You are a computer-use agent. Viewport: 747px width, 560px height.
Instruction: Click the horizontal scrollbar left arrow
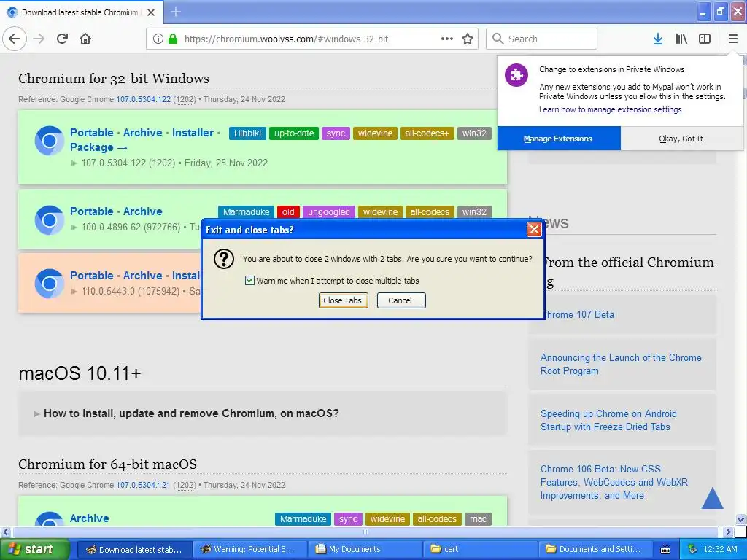5,532
